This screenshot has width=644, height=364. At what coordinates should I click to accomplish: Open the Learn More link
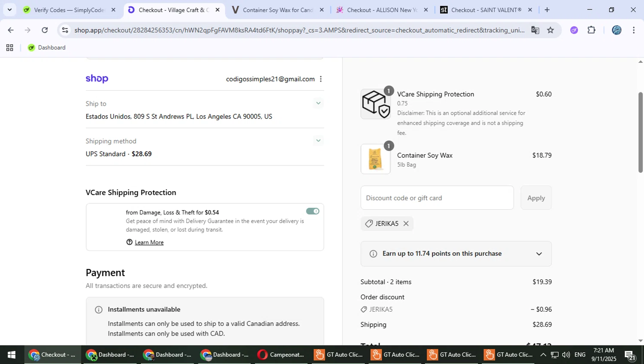(149, 242)
